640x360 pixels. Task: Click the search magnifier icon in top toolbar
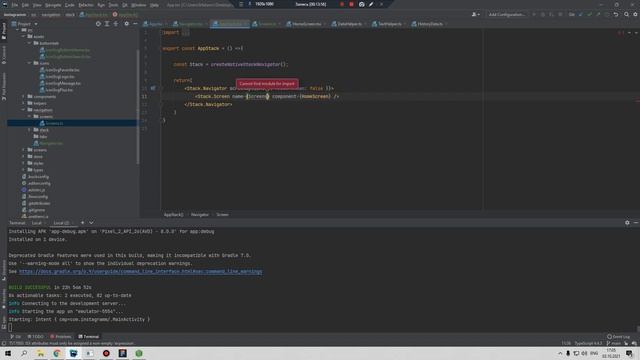click(626, 14)
